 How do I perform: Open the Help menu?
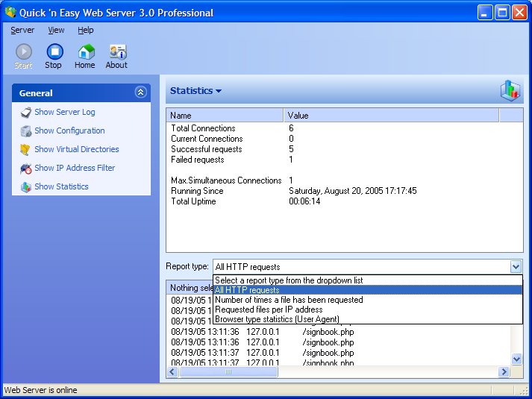tap(86, 30)
